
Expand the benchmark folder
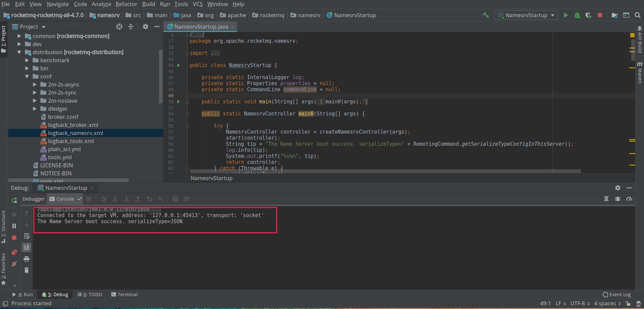tap(27, 60)
